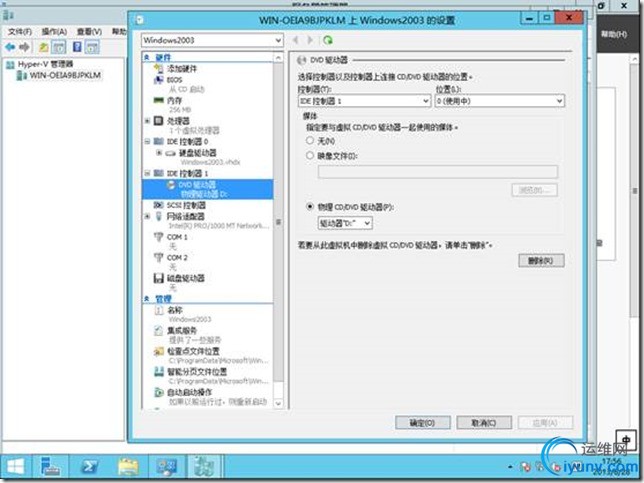The height and width of the screenshot is (483, 644).
Task: Select the physical CD/DVD drive radio button
Action: 310,207
